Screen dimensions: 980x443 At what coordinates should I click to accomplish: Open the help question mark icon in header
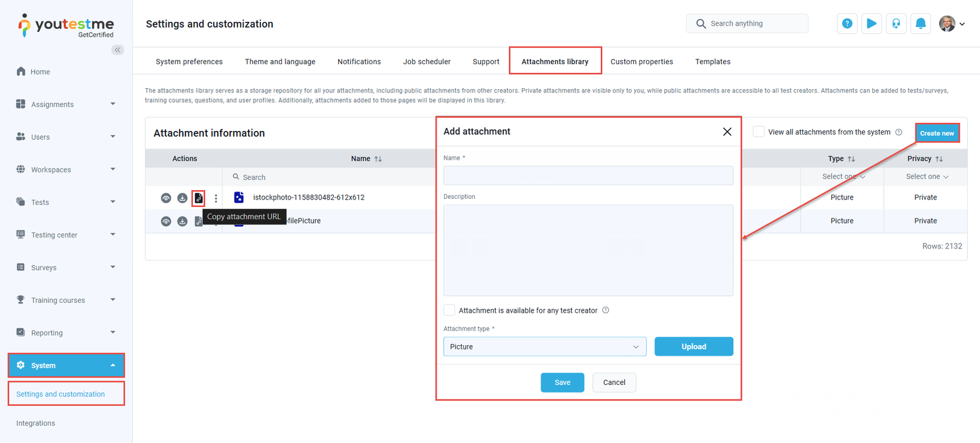click(x=846, y=24)
